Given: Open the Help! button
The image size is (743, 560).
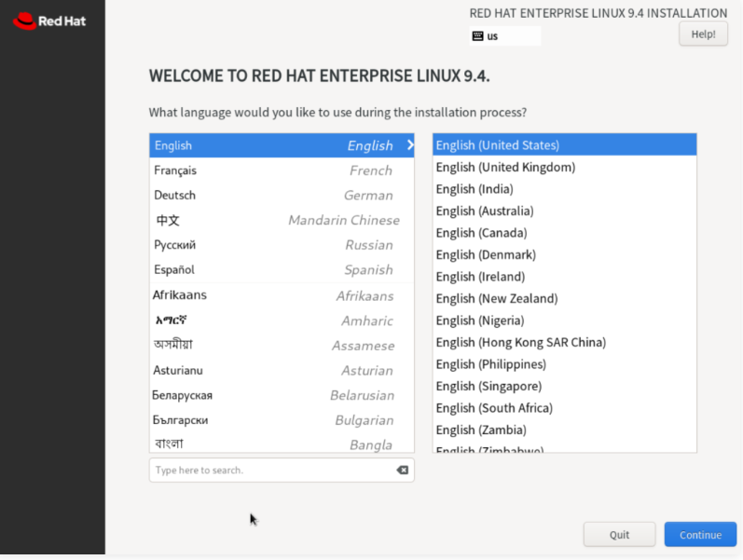Looking at the screenshot, I should (703, 34).
